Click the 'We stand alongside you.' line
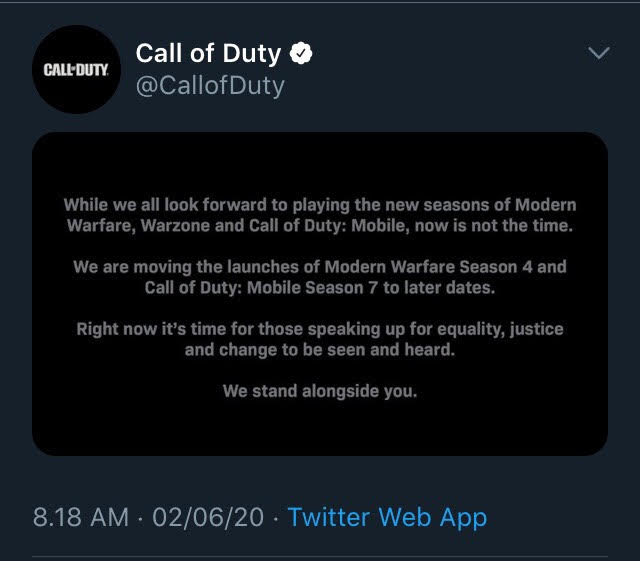The width and height of the screenshot is (640, 561). [x=320, y=391]
